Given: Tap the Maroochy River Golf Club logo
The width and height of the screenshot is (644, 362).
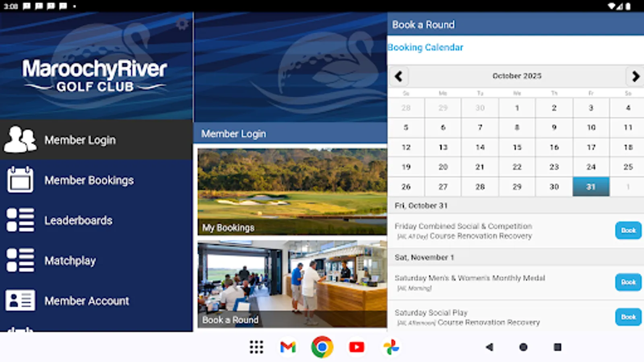Looking at the screenshot, I should pos(95,76).
